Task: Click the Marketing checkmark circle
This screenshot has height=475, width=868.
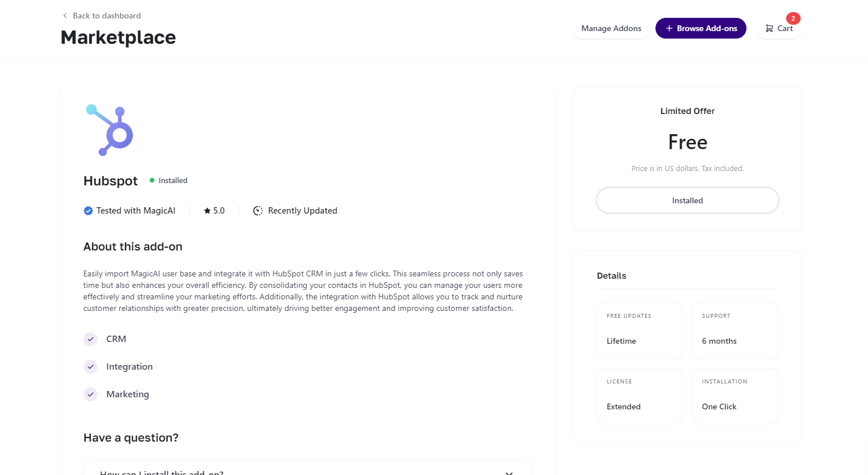Action: pyautogui.click(x=90, y=394)
